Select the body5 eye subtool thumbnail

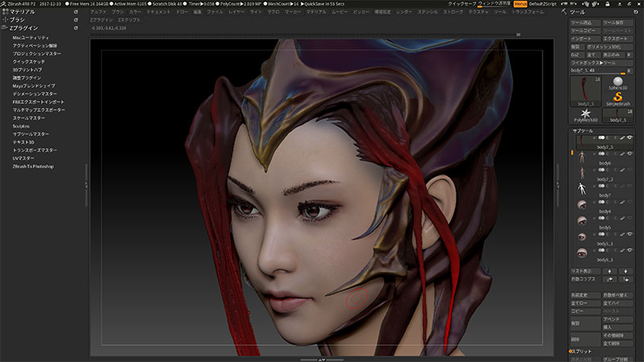[x=581, y=220]
